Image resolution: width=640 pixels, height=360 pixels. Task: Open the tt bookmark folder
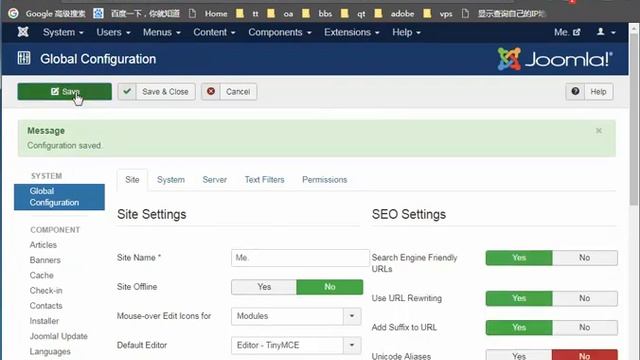pos(248,13)
